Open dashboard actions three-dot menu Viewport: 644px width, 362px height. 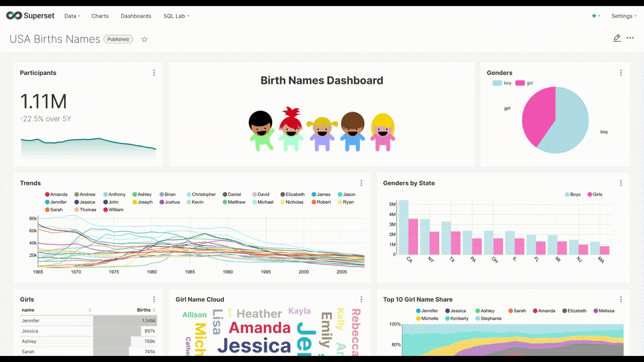(x=630, y=38)
